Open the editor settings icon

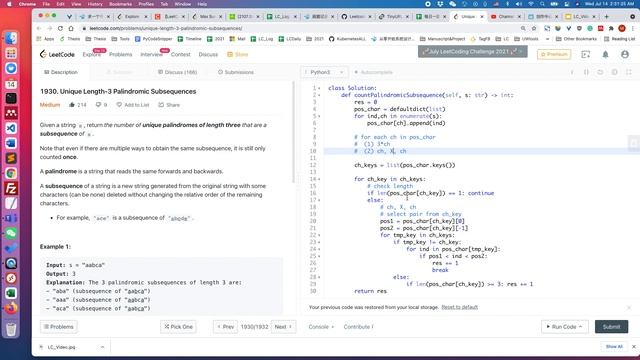(x=614, y=72)
